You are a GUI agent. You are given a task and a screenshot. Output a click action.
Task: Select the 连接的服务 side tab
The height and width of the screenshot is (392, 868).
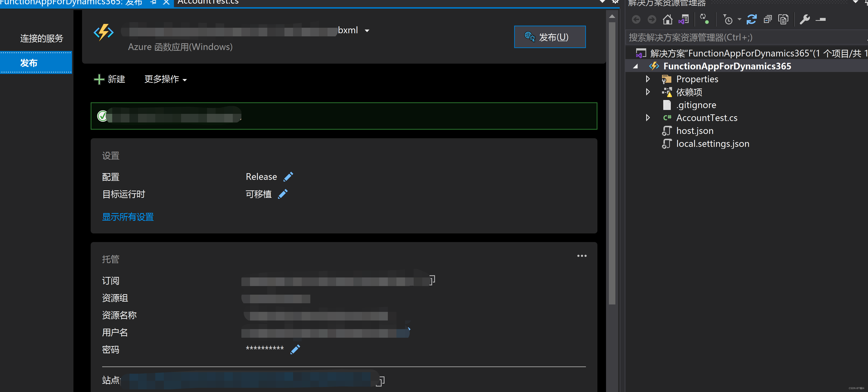pyautogui.click(x=41, y=39)
